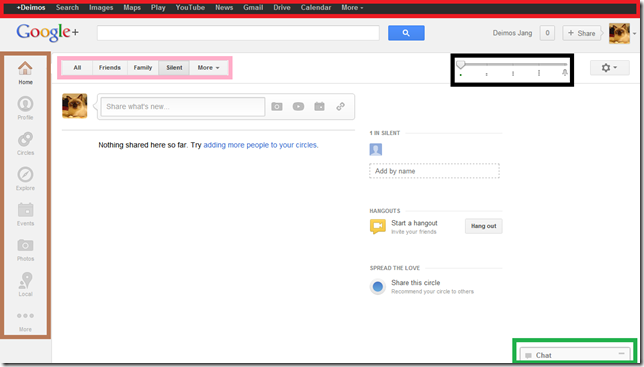Open Images in the top bar
The image size is (644, 367).
(x=101, y=7)
